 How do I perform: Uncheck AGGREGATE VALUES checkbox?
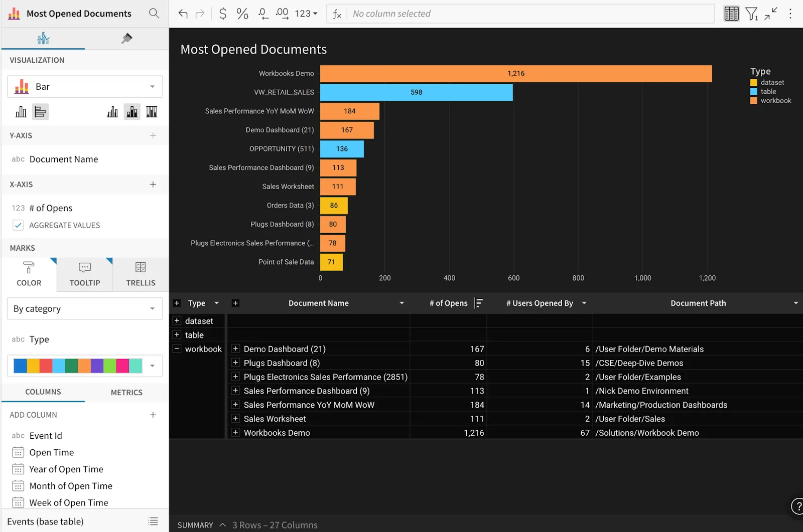[x=18, y=225]
